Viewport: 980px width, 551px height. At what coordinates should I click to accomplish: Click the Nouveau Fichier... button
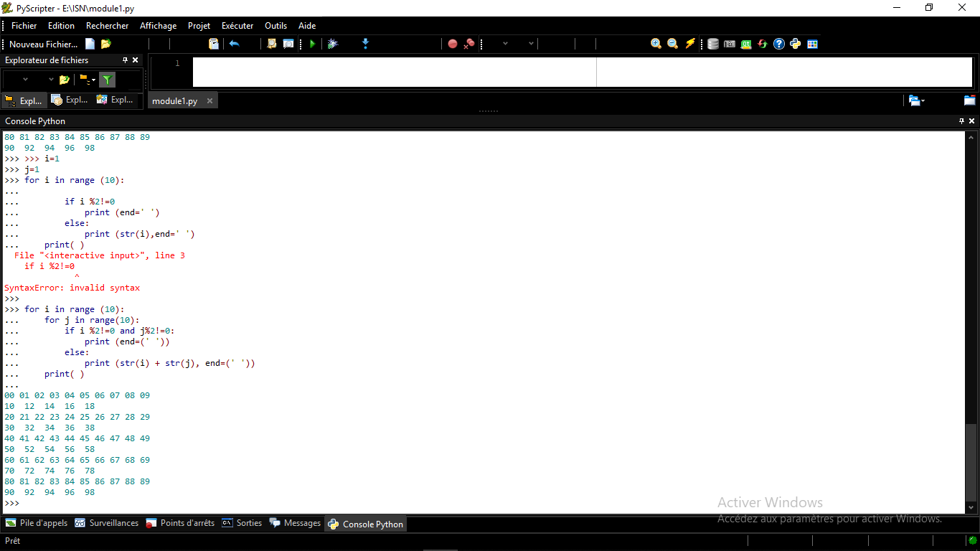coord(43,44)
